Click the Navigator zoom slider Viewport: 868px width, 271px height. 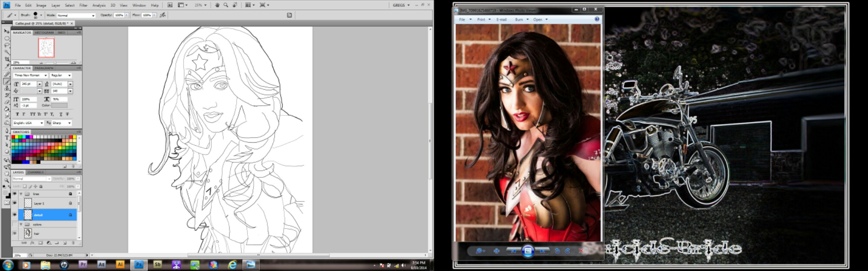tap(55, 62)
